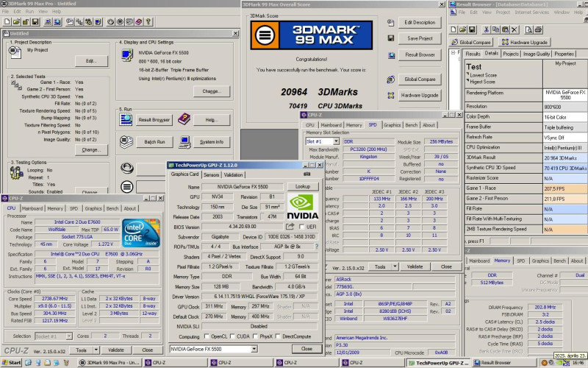Image resolution: width=588 pixels, height=368 pixels.
Task: Open Slot #1 memory slot dropdown in CPU-Z SPD
Action: click(336, 141)
